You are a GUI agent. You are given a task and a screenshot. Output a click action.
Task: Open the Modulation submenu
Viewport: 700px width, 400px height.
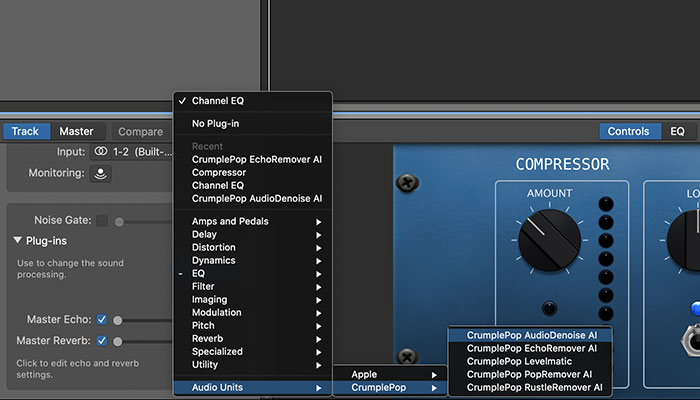click(x=253, y=312)
